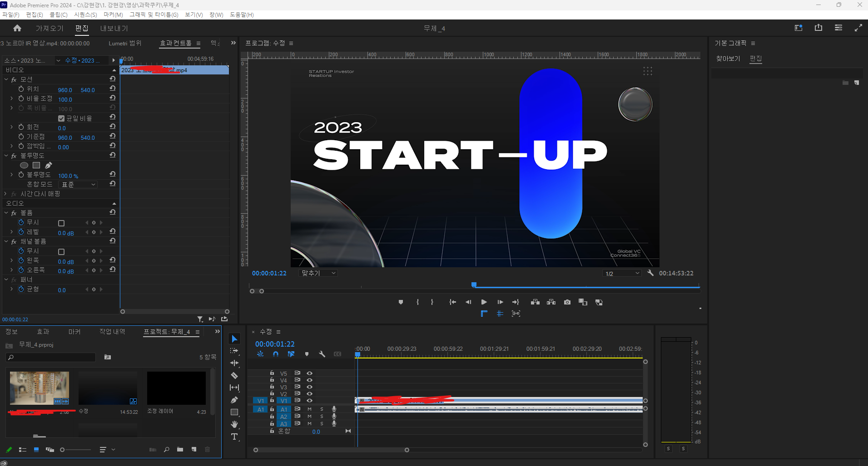Image resolution: width=868 pixels, height=466 pixels.
Task: Select the Razor tool
Action: (234, 375)
